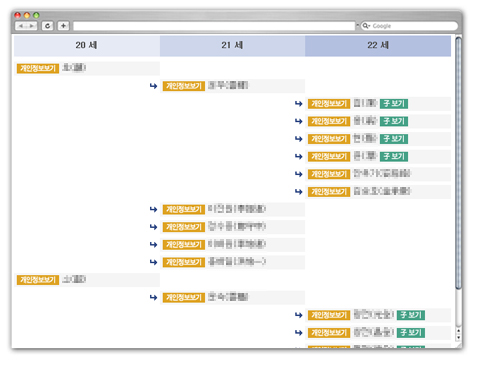Add a bookmark with the plus button
485x373 pixels.
[63, 26]
